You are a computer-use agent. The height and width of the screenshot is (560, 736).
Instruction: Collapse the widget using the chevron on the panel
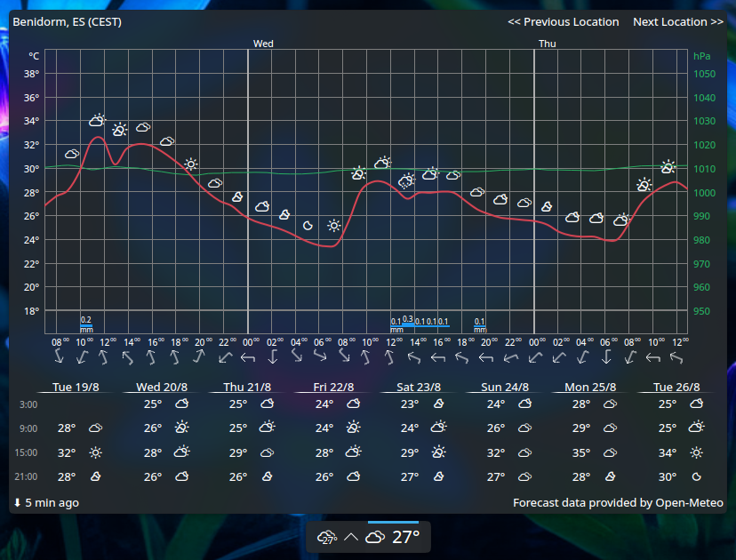click(x=351, y=537)
